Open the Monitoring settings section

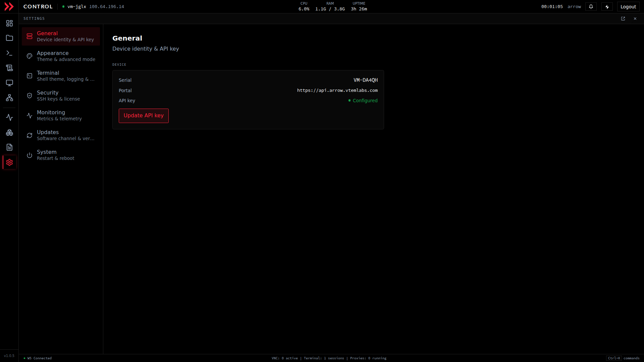[61, 115]
